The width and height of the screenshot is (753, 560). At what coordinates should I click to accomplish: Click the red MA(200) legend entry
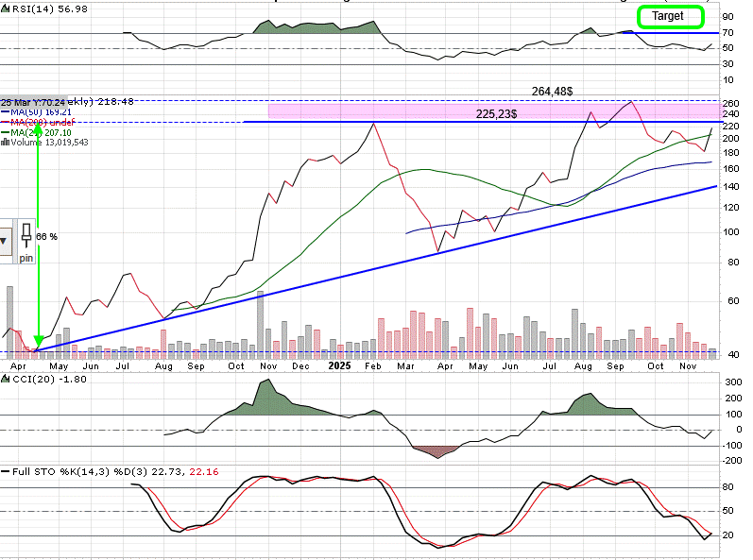tap(40, 122)
